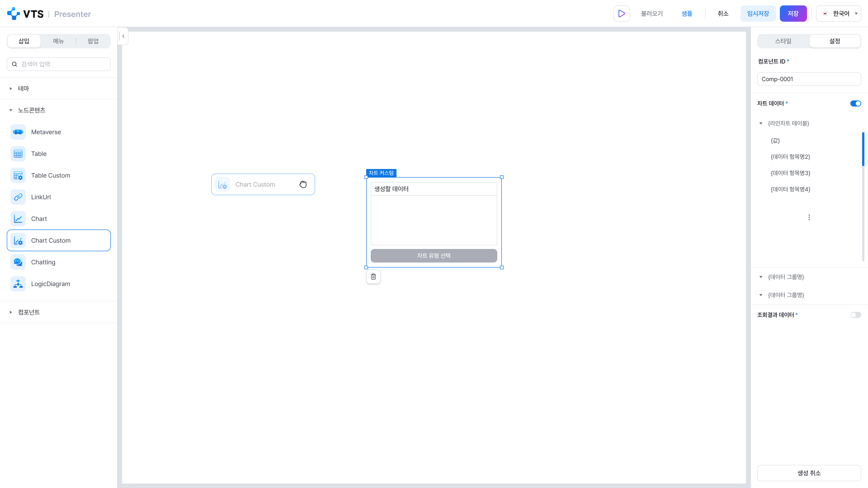This screenshot has width=868, height=488.
Task: Click the 생성할 데이터 box header
Action: [434, 189]
